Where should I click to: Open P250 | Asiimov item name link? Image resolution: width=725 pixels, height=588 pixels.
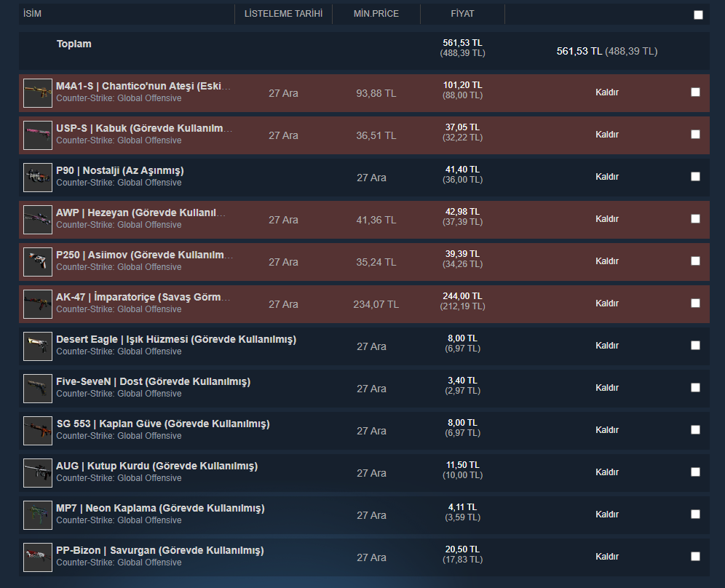144,255
